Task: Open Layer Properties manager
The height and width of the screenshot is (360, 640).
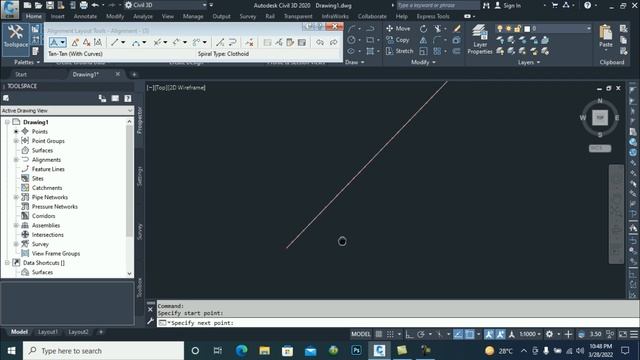Action: (x=480, y=40)
